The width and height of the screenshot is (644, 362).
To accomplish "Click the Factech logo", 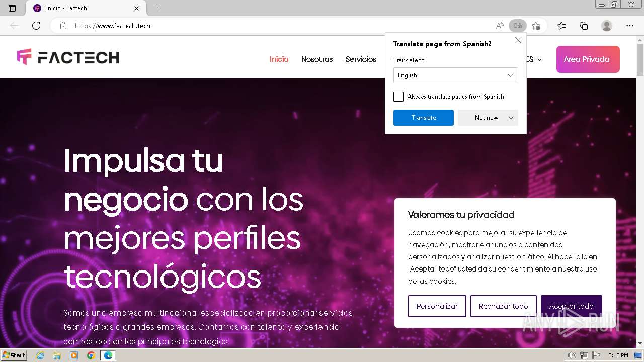I will tap(68, 57).
